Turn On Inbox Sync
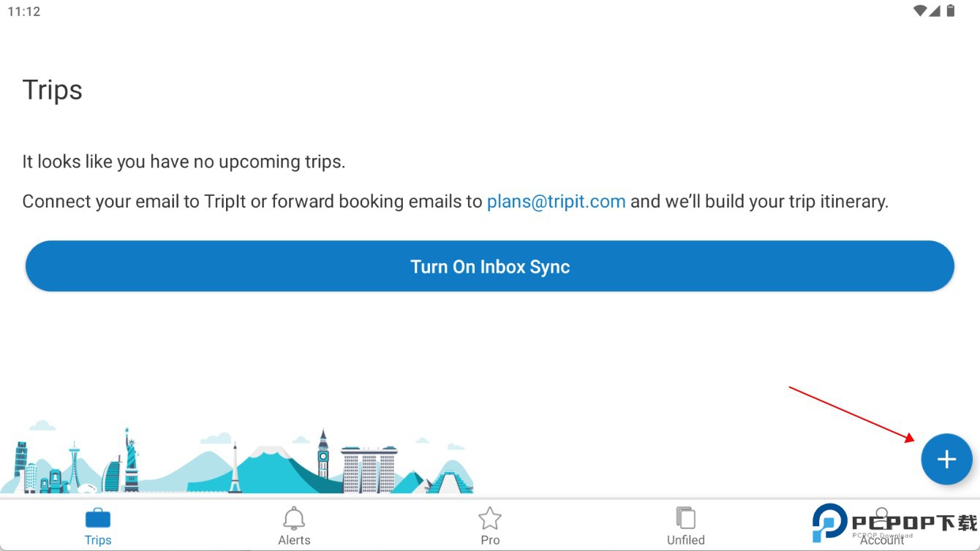This screenshot has width=980, height=551. (490, 266)
